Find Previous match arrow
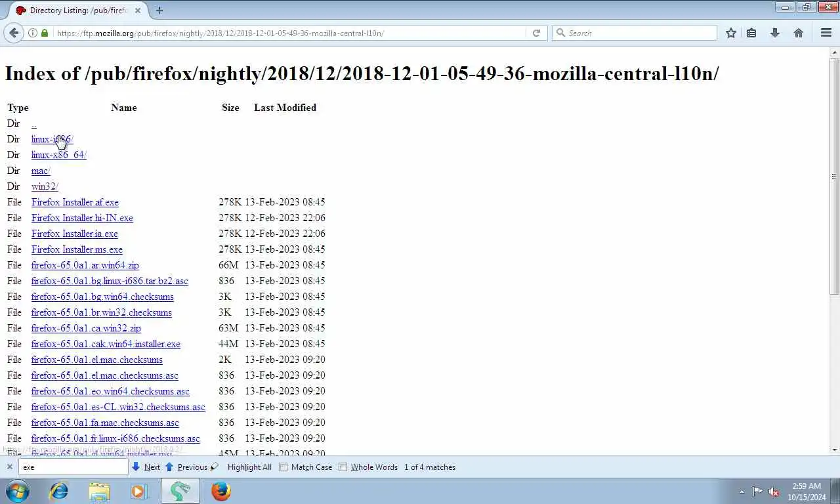Viewport: 840px width, 504px height. (186, 467)
